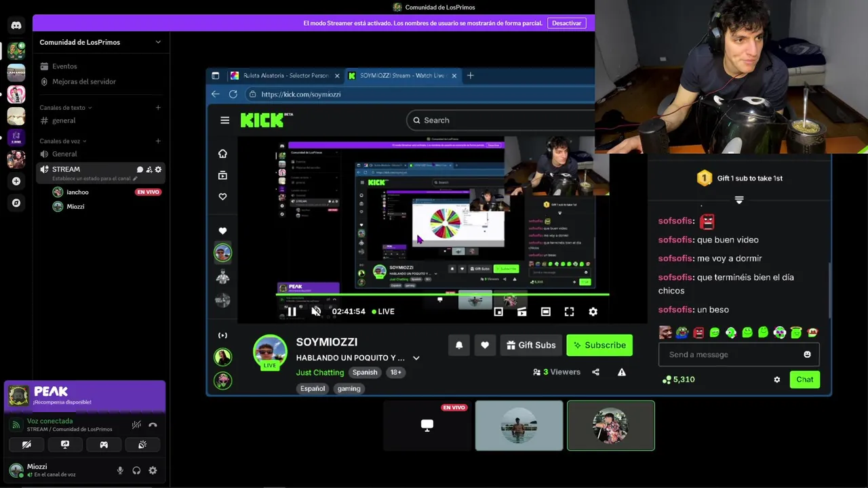Mute the microphone in the user panel
868x488 pixels.
click(120, 470)
